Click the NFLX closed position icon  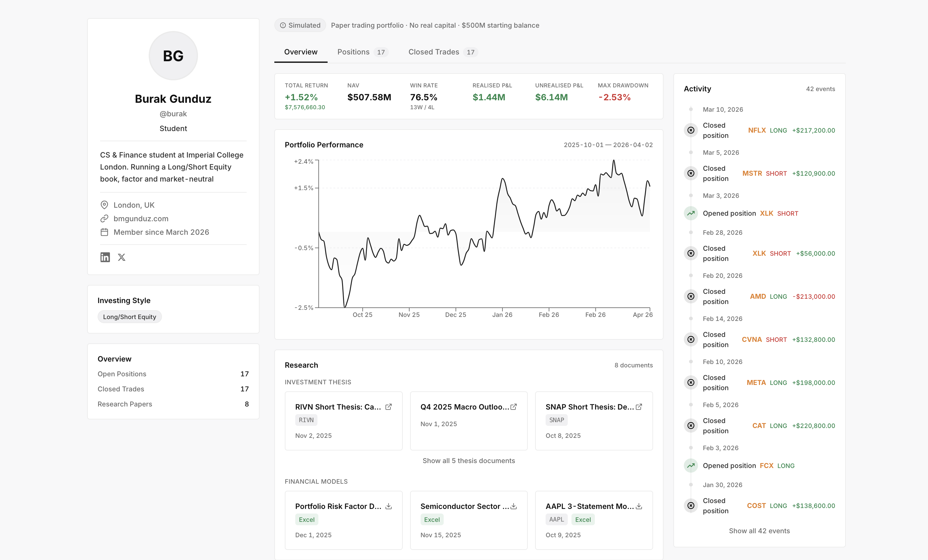click(x=691, y=130)
